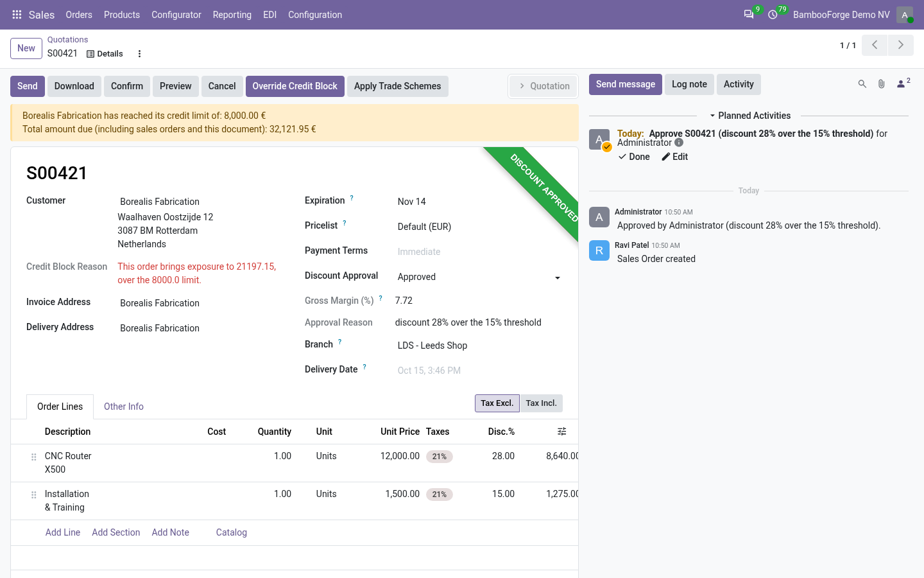This screenshot has height=578, width=924.
Task: Open optional columns settings icon
Action: coord(562,432)
